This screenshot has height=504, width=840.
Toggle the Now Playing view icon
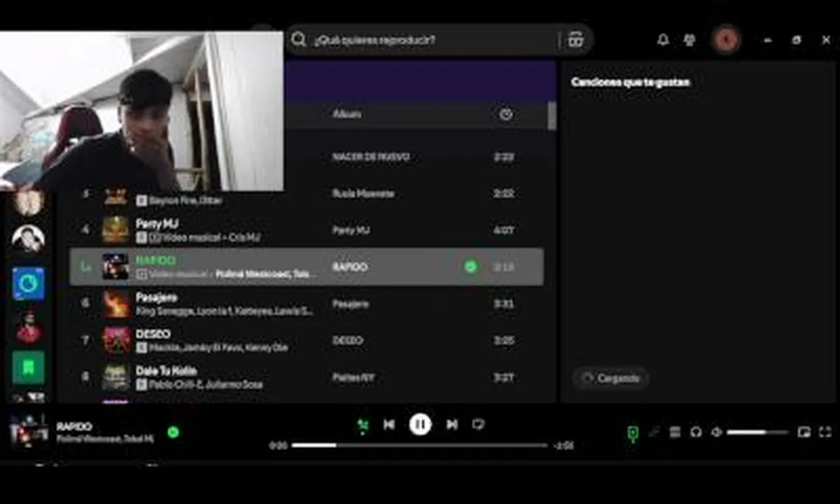coord(633,434)
